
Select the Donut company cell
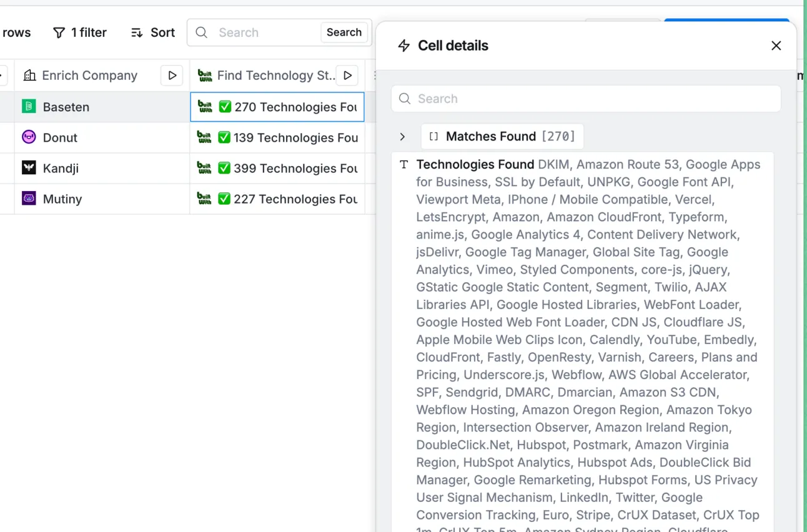102,137
